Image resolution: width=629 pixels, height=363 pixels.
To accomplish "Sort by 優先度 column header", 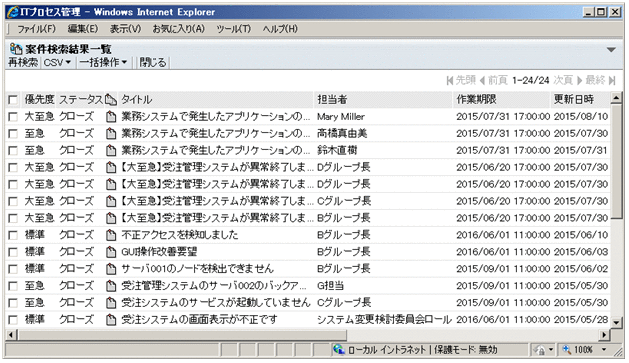I will coord(39,99).
